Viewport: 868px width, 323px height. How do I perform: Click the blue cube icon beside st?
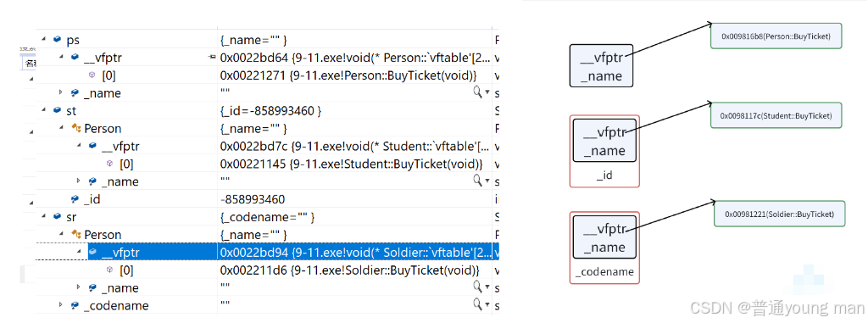[57, 110]
